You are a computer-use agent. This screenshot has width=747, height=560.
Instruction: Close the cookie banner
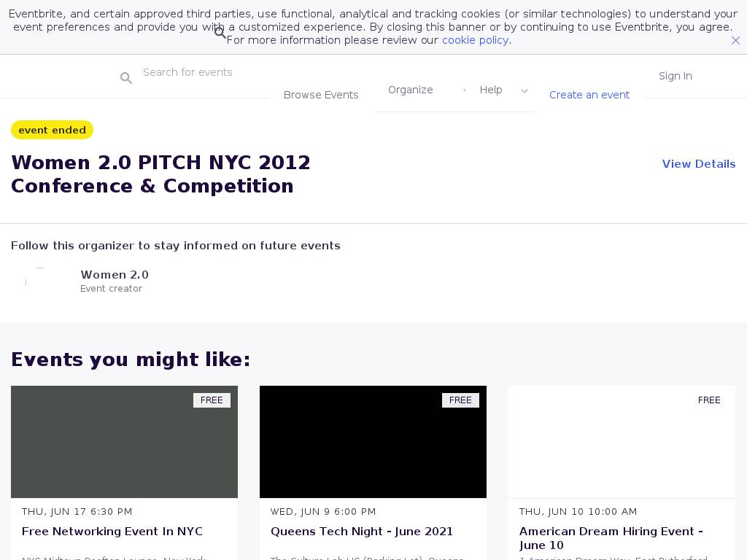tap(735, 41)
